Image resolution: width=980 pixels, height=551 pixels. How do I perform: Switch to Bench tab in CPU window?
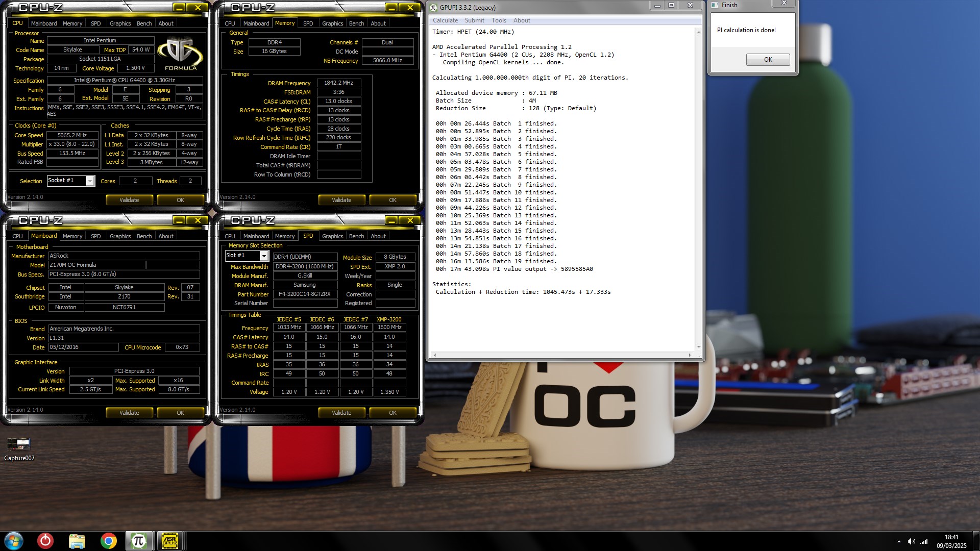click(x=144, y=23)
